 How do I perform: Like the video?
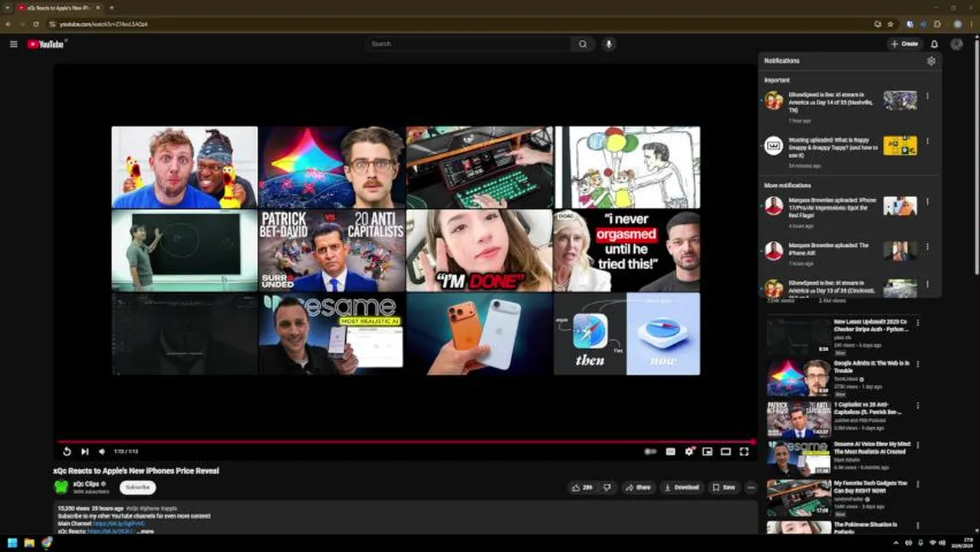tap(582, 487)
